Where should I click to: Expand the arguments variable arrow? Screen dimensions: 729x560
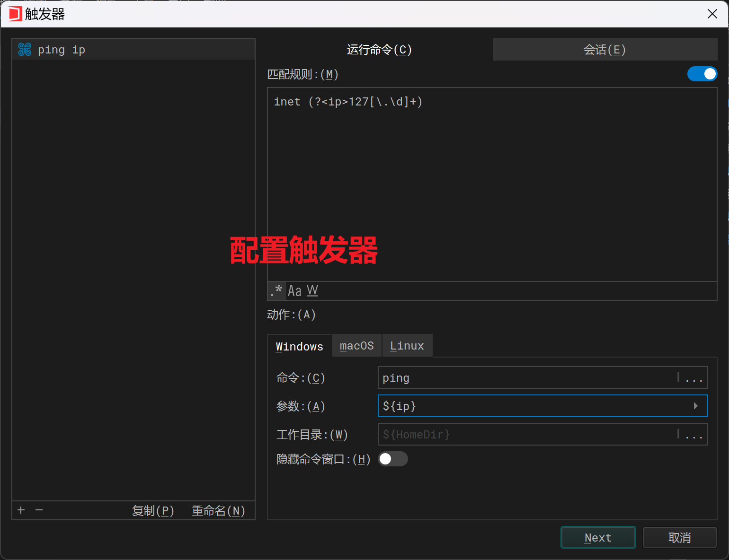pyautogui.click(x=695, y=406)
